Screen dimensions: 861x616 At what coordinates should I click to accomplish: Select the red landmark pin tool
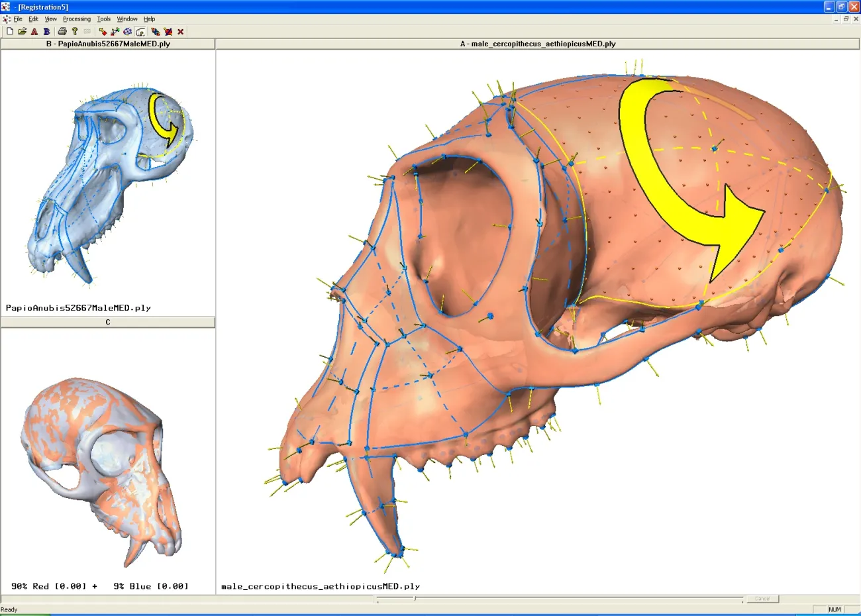click(x=103, y=31)
